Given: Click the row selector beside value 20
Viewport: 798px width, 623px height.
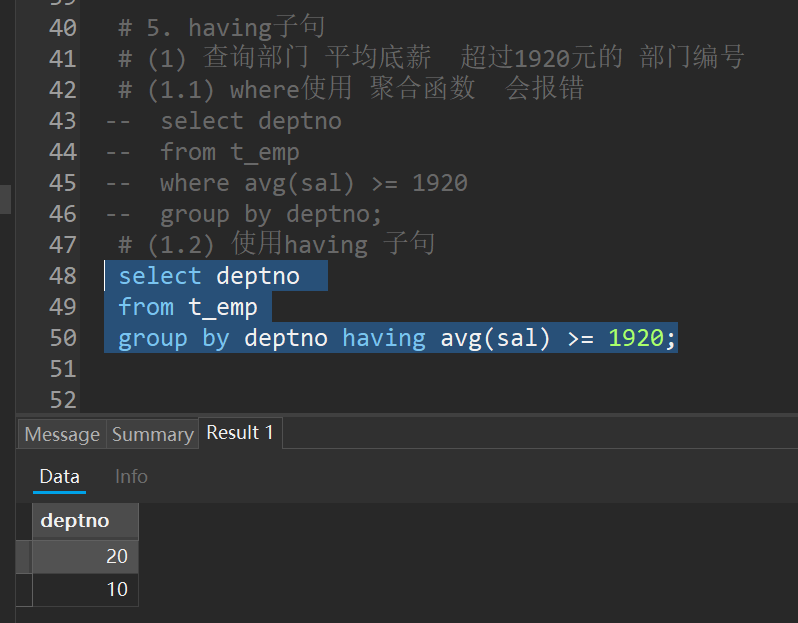Looking at the screenshot, I should [24, 556].
